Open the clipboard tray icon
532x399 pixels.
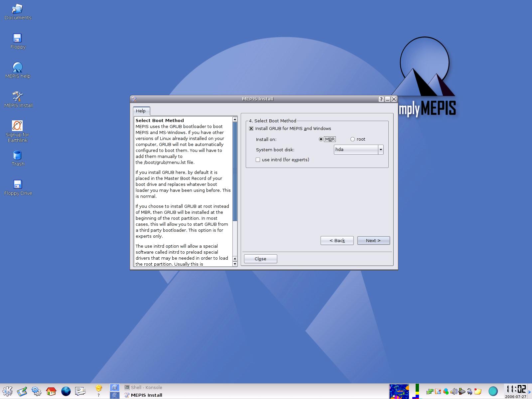click(x=438, y=391)
